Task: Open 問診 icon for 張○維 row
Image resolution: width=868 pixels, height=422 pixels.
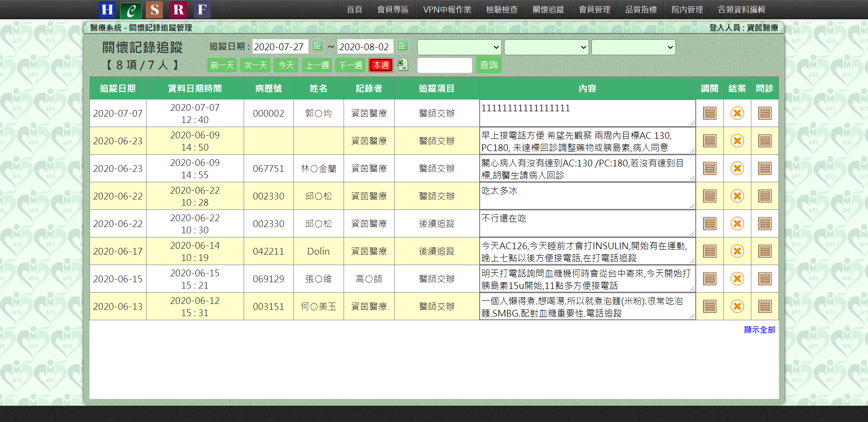Action: coord(765,279)
